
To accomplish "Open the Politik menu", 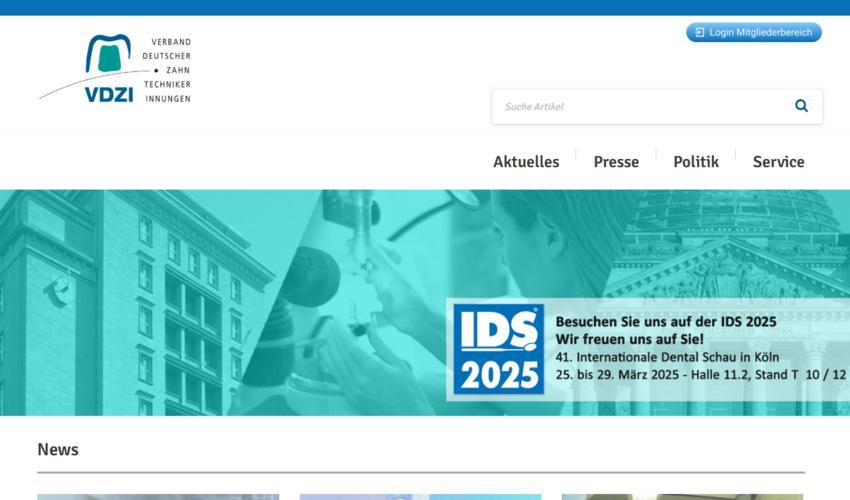I will [x=696, y=162].
